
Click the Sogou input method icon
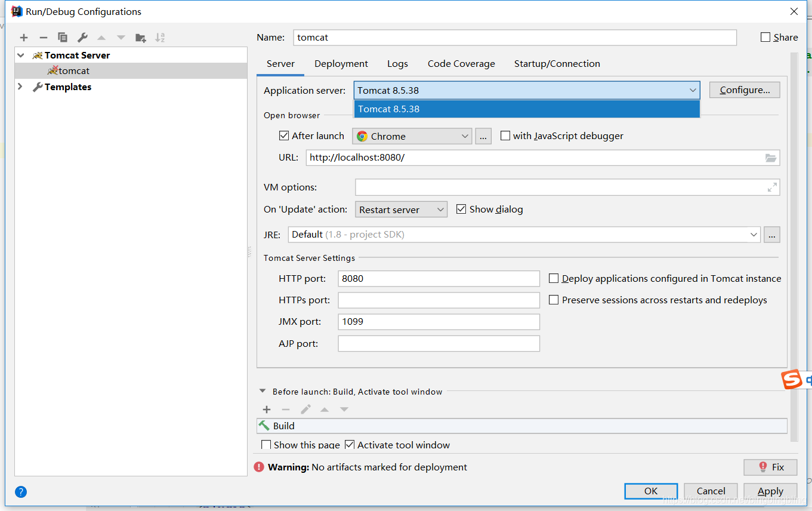pos(792,379)
